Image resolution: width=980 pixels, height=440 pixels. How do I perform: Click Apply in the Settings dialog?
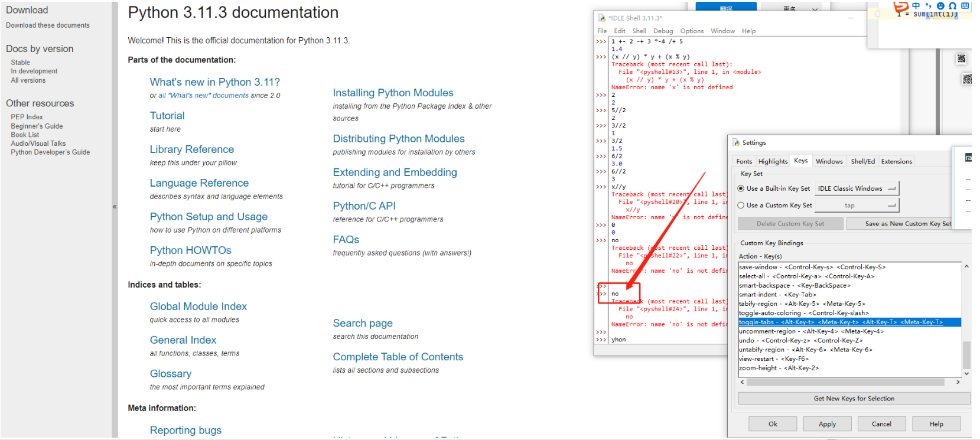tap(828, 424)
